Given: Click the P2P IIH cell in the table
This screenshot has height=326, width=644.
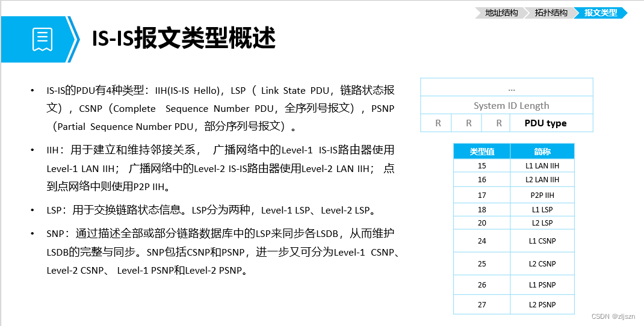Looking at the screenshot, I should (x=542, y=195).
